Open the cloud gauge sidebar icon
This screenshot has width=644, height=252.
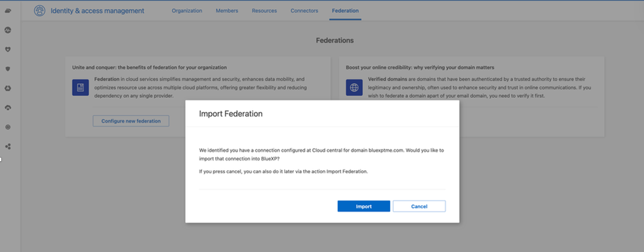pyautogui.click(x=8, y=108)
